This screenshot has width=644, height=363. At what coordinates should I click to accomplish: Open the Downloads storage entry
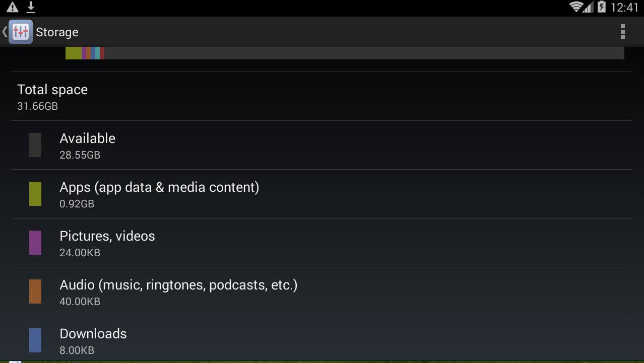pyautogui.click(x=321, y=339)
